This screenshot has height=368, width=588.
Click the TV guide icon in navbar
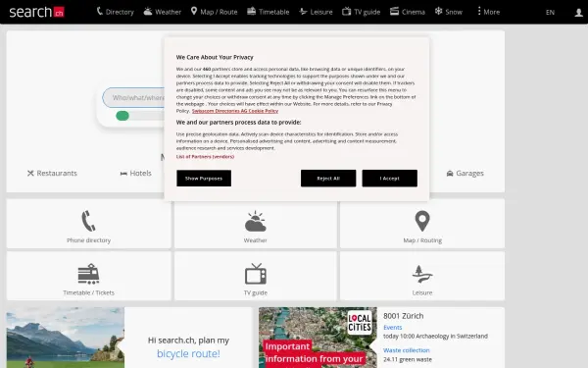coord(346,11)
